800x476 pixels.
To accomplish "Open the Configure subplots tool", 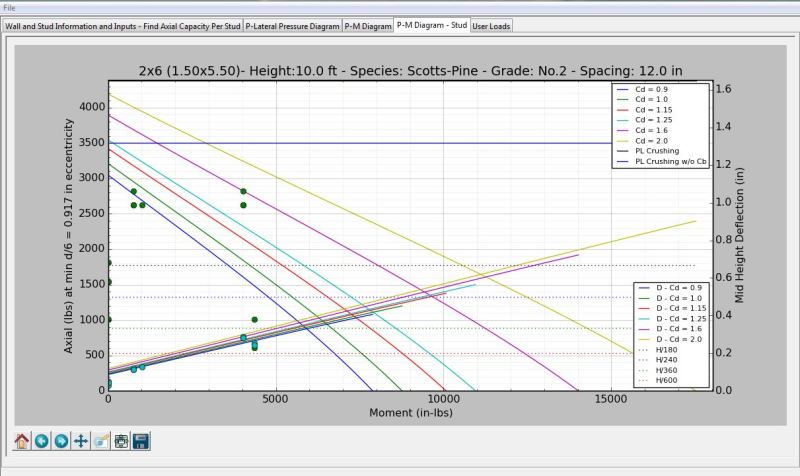I will (x=121, y=441).
